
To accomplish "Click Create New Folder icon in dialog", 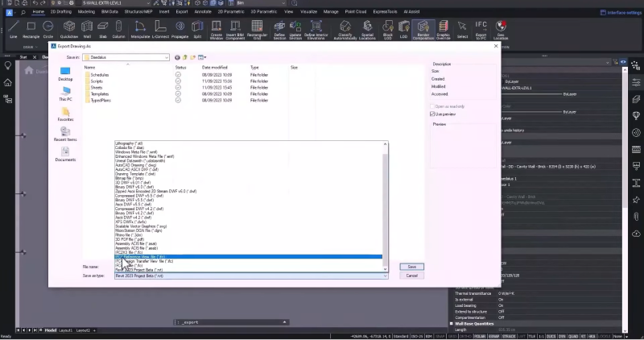I will click(192, 57).
